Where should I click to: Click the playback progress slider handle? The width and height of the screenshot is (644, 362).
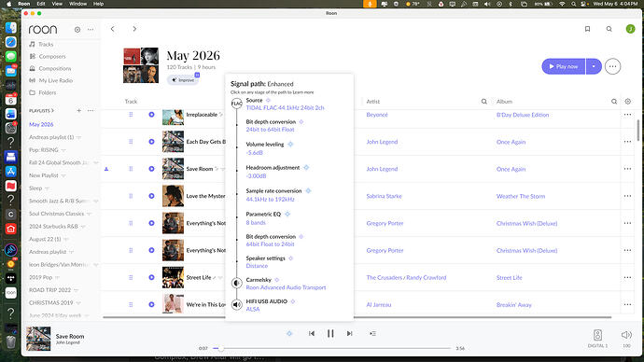click(220, 348)
